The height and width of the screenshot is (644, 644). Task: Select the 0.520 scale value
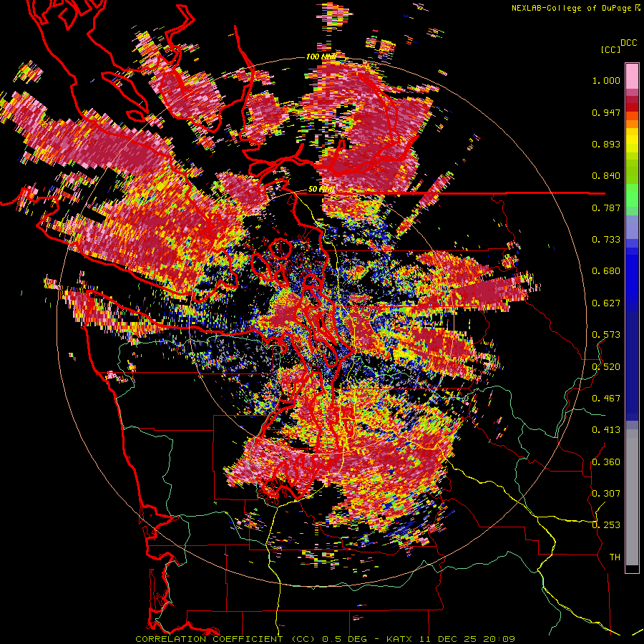606,367
